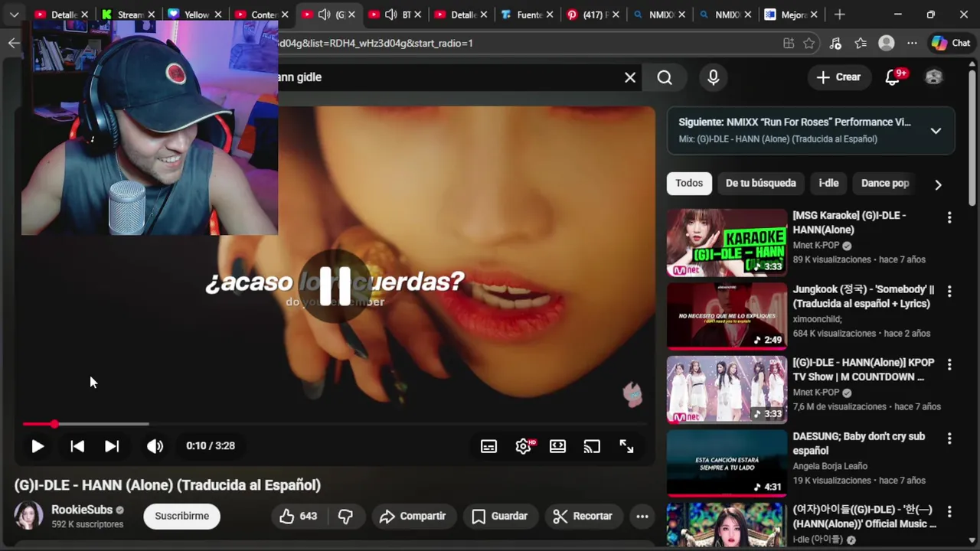
Task: Open a new browser tab
Action: [840, 15]
